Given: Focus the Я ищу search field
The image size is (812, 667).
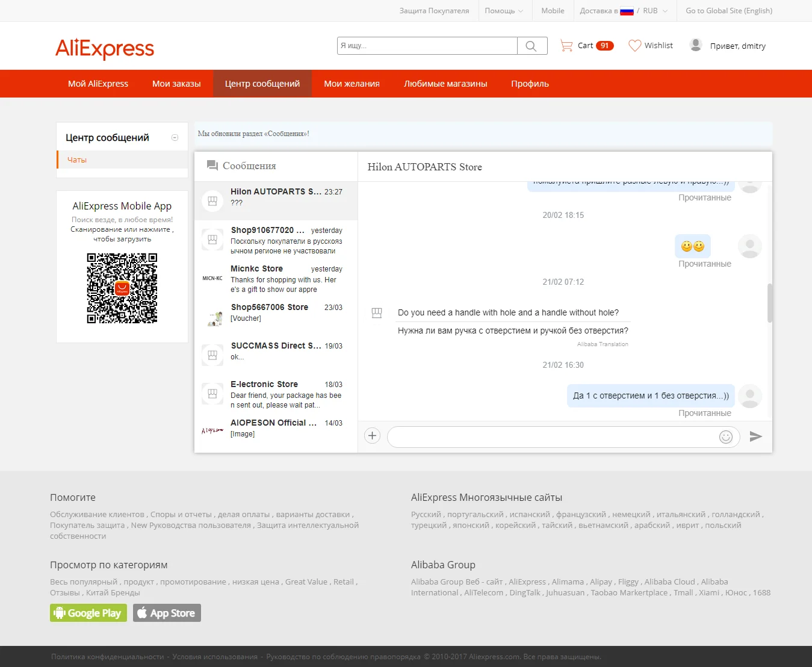Looking at the screenshot, I should [427, 46].
